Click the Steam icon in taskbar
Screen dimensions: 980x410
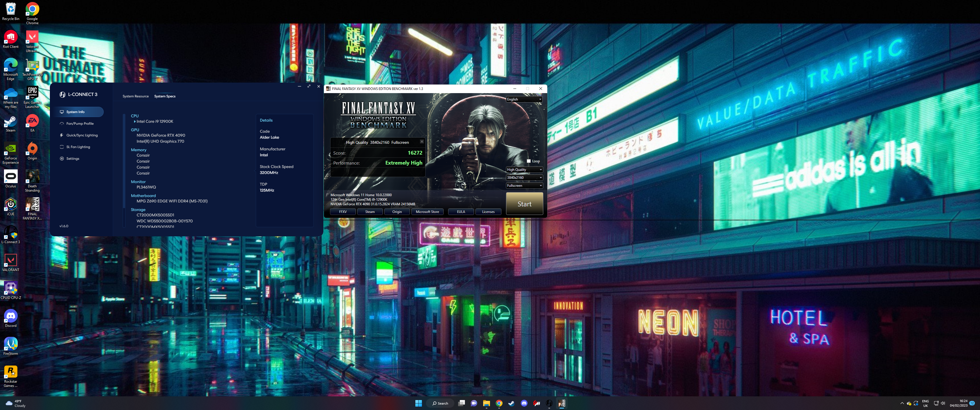click(x=511, y=403)
